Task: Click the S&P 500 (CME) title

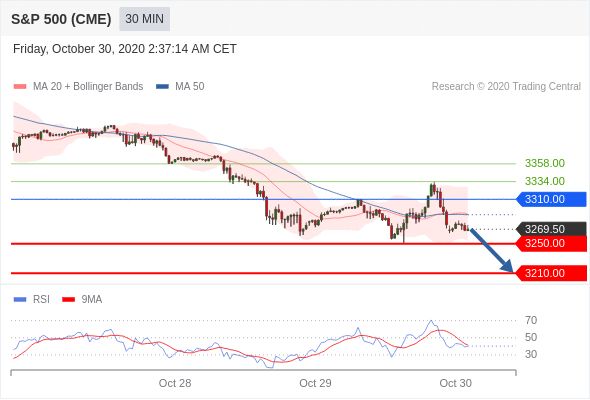Action: (61, 19)
